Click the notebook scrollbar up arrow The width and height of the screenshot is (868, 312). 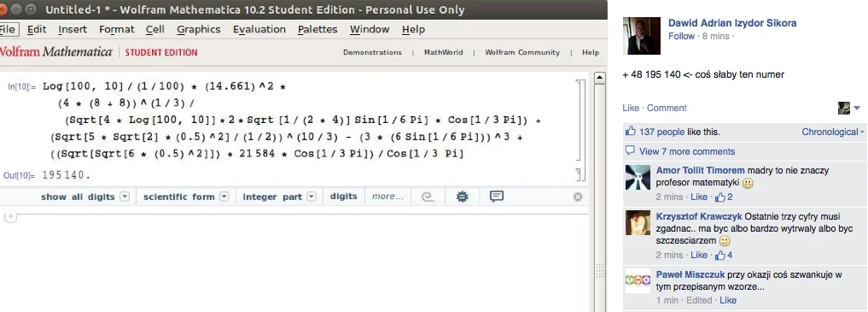point(599,78)
